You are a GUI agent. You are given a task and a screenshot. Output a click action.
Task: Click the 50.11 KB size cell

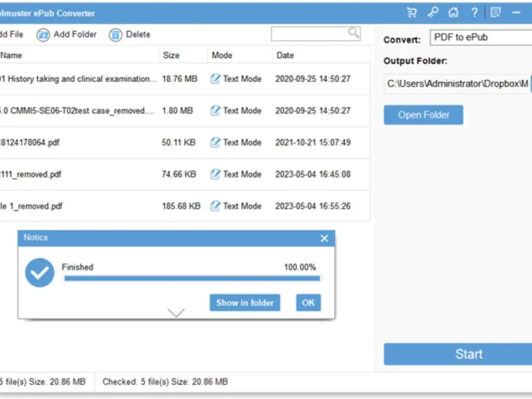178,142
